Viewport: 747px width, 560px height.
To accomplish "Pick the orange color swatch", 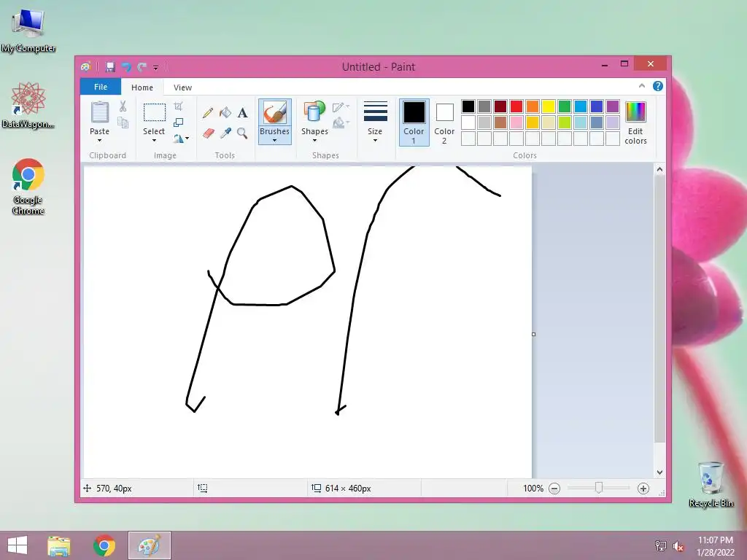I will [x=532, y=106].
